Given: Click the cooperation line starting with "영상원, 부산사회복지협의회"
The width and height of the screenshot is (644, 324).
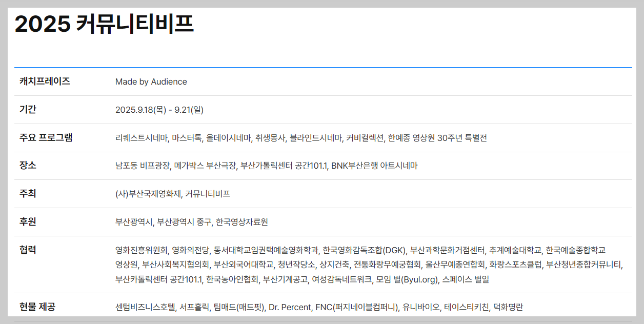Looking at the screenshot, I should click(x=369, y=265).
